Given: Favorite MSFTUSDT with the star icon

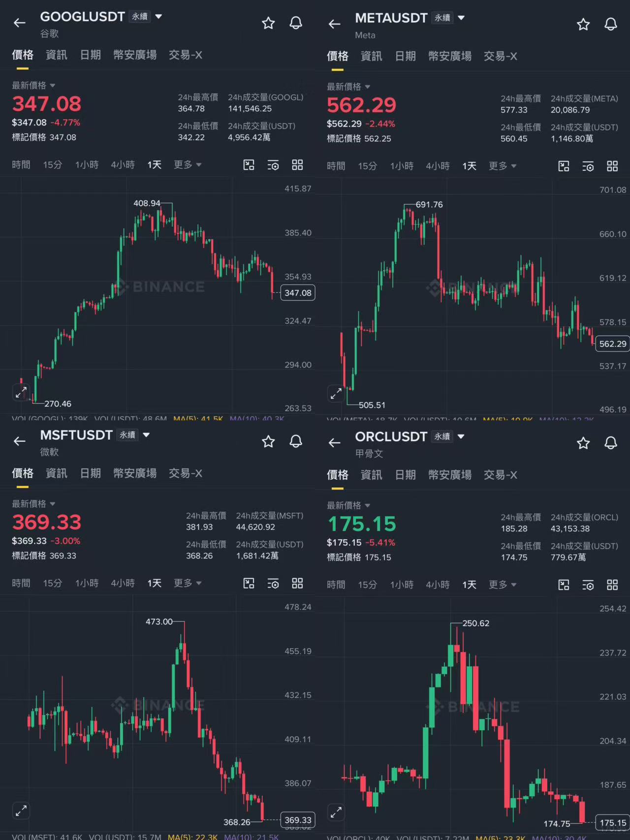Looking at the screenshot, I should [x=268, y=441].
